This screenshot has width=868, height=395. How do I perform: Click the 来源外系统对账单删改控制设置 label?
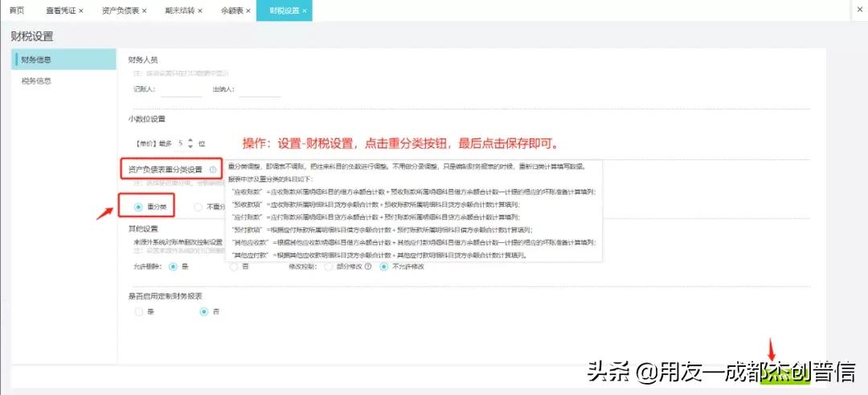coord(178,243)
